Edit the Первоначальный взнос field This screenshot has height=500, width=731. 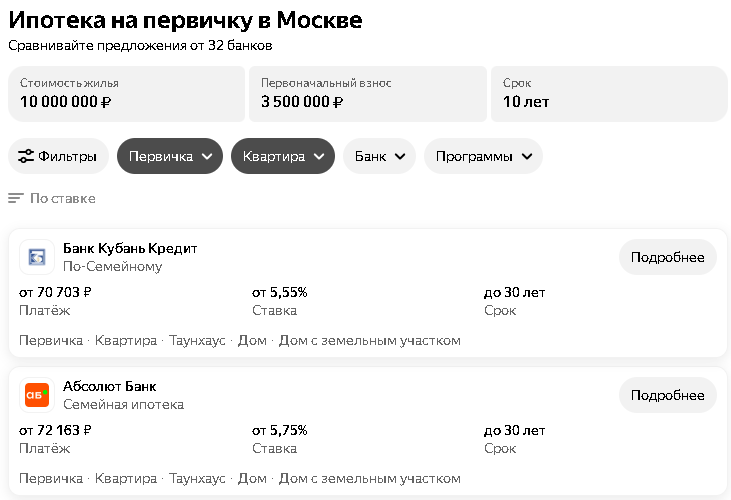click(368, 94)
